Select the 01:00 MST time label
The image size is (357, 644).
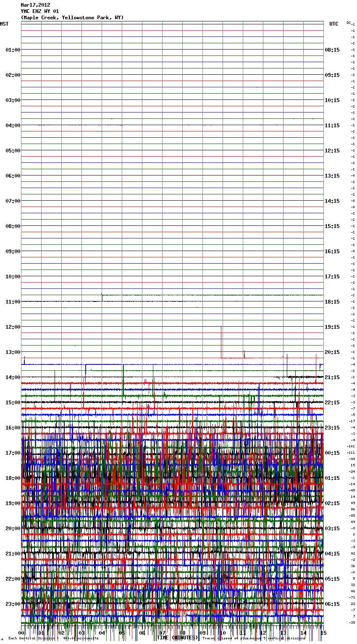point(13,50)
